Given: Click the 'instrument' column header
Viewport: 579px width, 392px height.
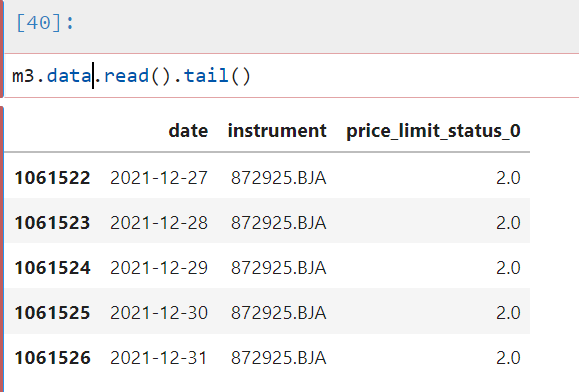Looking at the screenshot, I should pyautogui.click(x=277, y=131).
